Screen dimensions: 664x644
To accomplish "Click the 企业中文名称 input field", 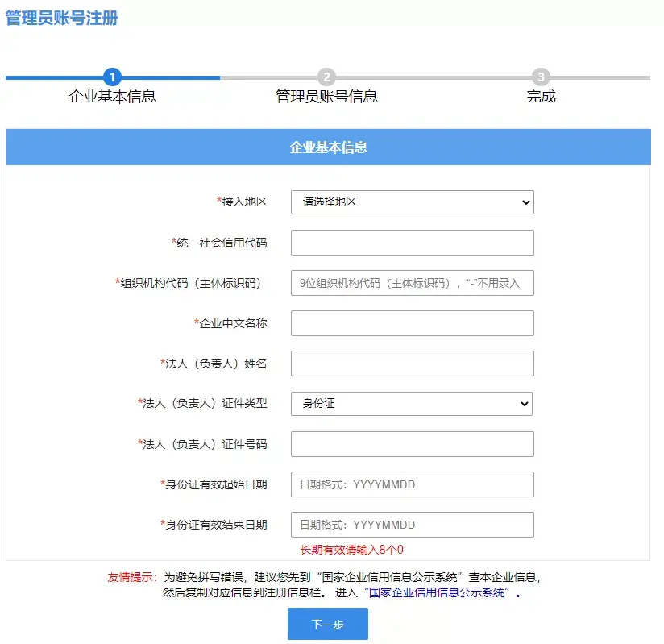I will (x=412, y=323).
